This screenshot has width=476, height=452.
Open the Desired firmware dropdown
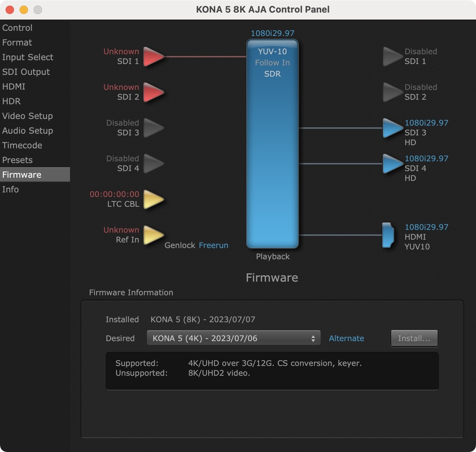234,338
